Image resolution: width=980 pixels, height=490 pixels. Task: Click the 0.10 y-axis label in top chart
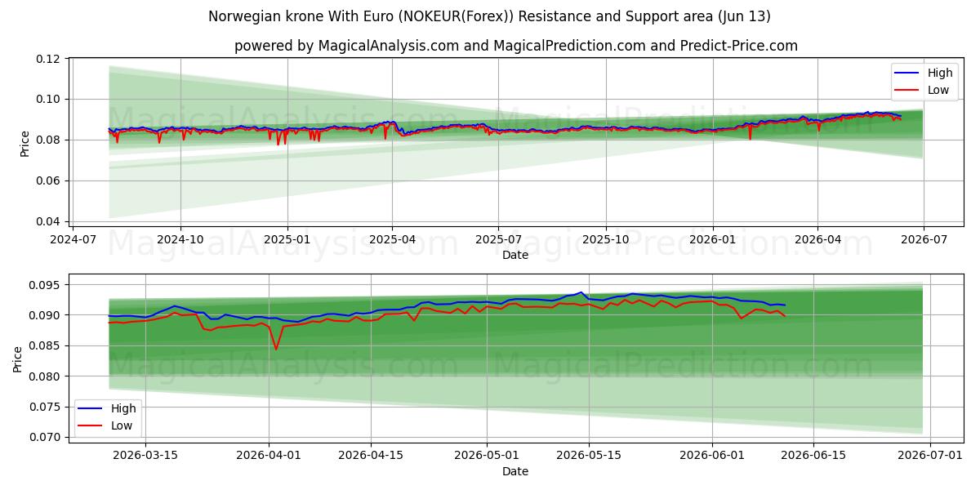tap(48, 100)
